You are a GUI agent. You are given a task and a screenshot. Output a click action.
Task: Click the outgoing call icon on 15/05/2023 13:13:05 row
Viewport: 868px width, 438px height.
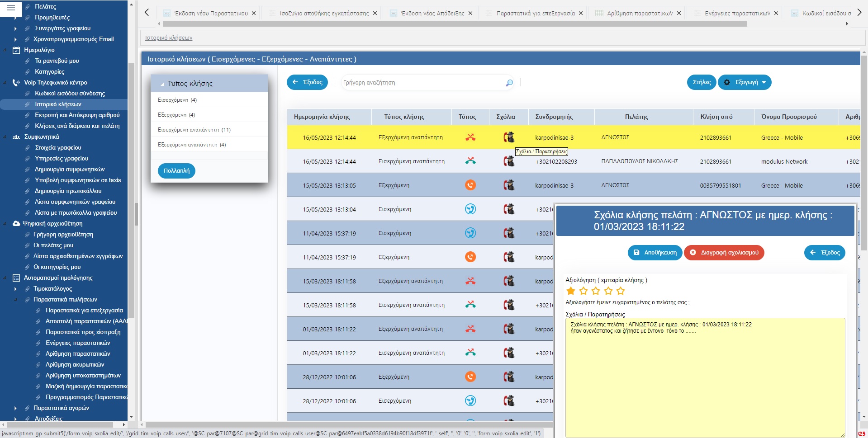tap(470, 185)
